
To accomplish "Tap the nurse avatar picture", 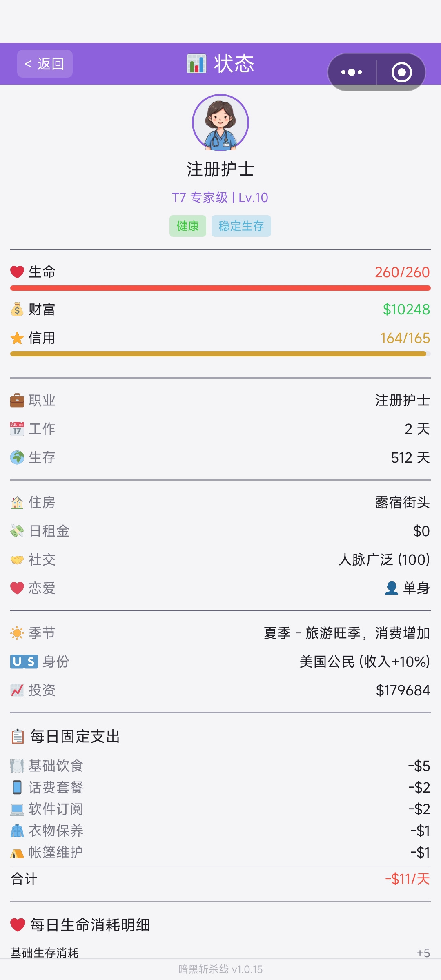I will (220, 122).
